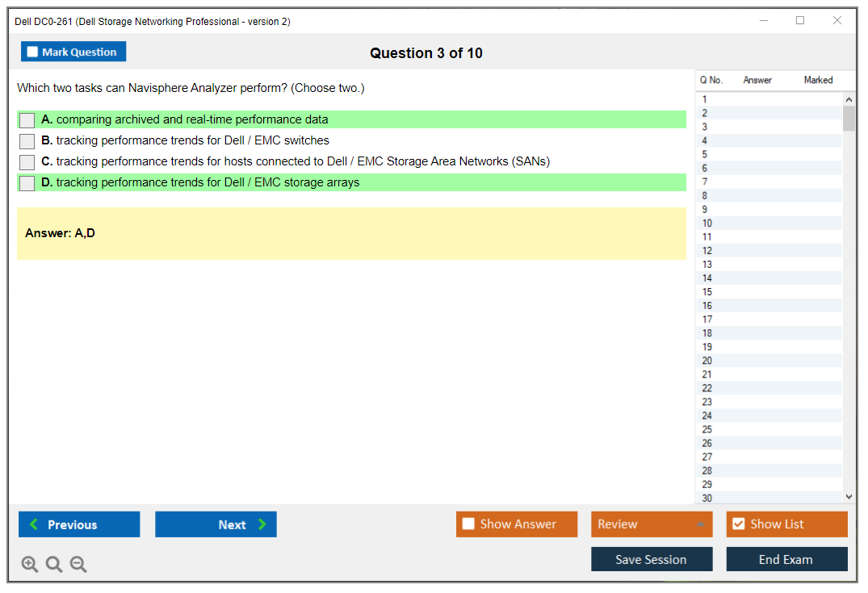
Task: Uncheck the Show List checkbox
Action: [738, 524]
